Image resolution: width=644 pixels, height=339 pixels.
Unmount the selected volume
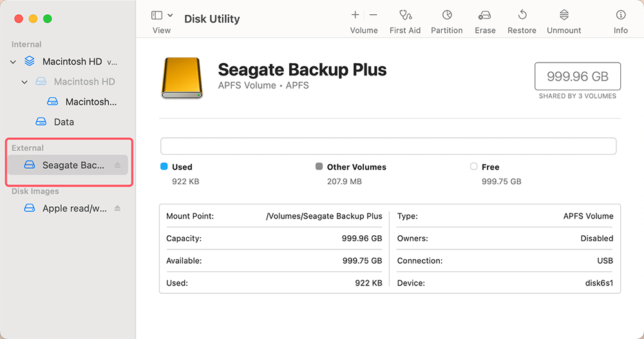coord(563,15)
